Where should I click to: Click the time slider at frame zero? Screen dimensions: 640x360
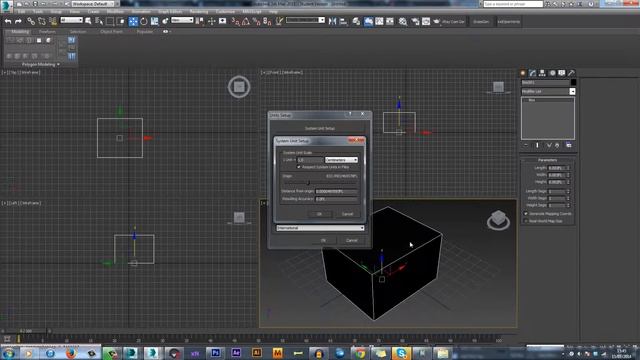click(x=18, y=339)
